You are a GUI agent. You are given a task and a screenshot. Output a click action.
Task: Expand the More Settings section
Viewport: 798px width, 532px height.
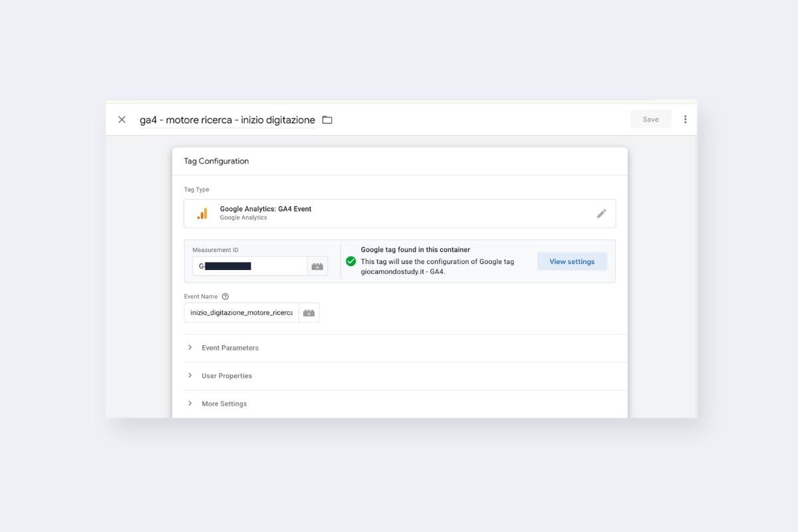[x=406, y=404]
